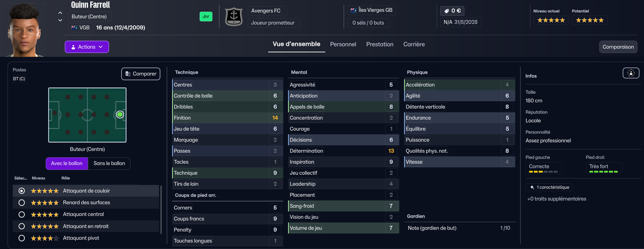Image resolution: width=644 pixels, height=249 pixels.
Task: Click the VGB nationality flag icon
Action: [x=74, y=28]
